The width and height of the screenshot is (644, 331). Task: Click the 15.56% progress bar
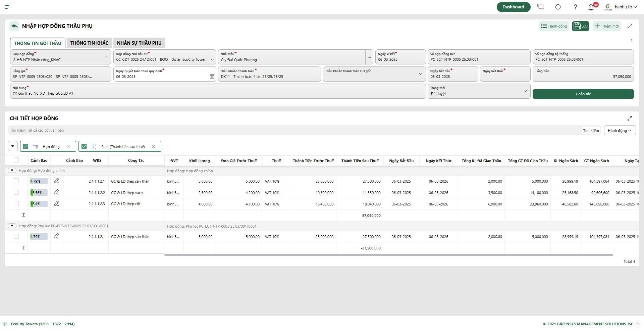39,193
